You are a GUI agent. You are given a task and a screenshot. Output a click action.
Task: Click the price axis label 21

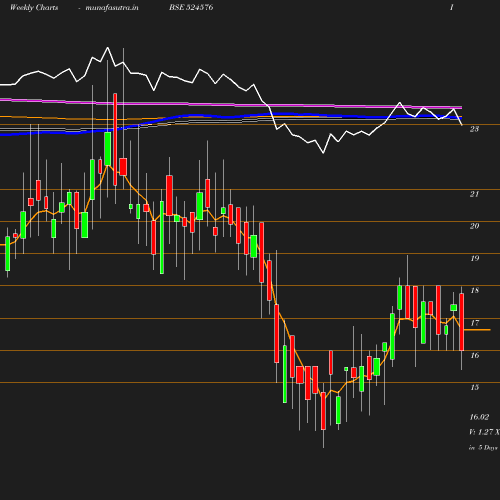click(474, 194)
